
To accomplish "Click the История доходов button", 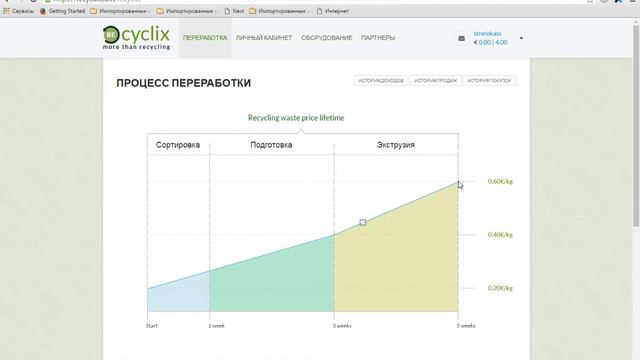I will [x=381, y=80].
